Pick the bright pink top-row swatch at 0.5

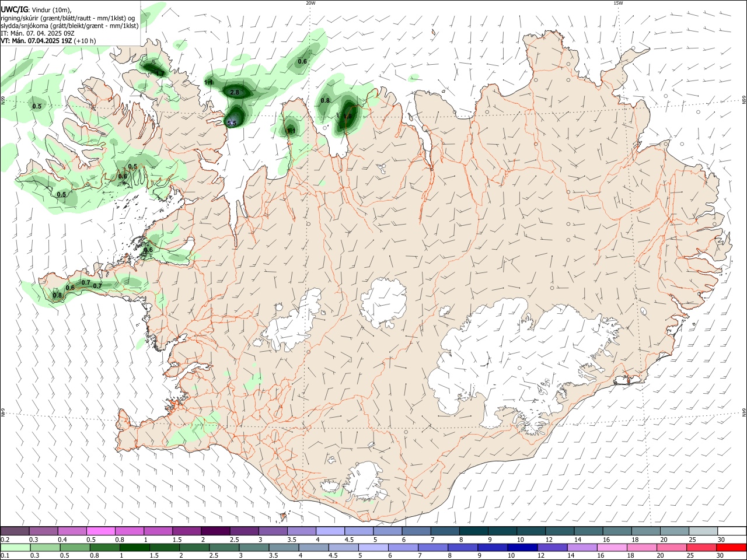tap(100, 531)
